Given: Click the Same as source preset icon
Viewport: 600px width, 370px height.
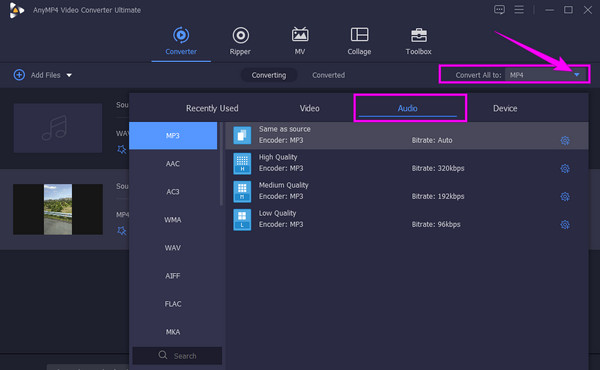Looking at the screenshot, I should click(x=242, y=135).
